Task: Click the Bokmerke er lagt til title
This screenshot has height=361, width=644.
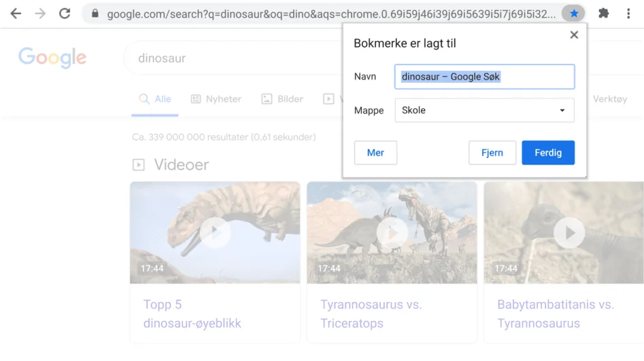Action: point(405,44)
